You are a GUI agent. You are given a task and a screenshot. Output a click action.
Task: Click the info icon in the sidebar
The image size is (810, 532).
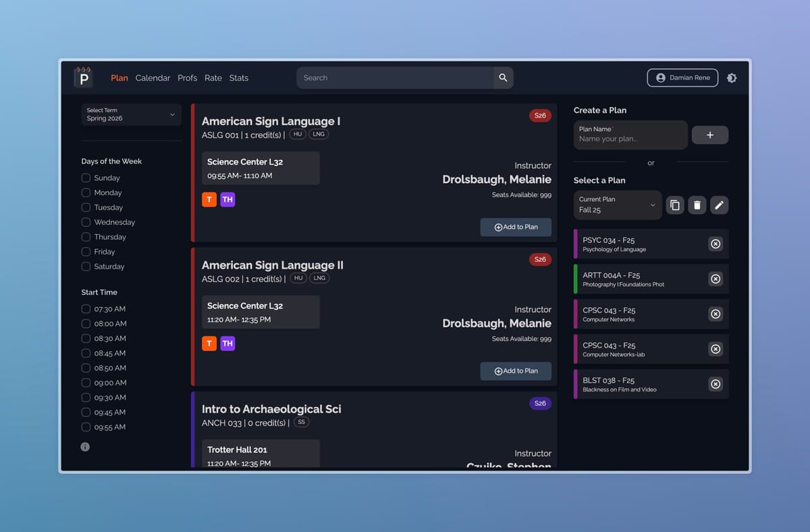point(85,446)
